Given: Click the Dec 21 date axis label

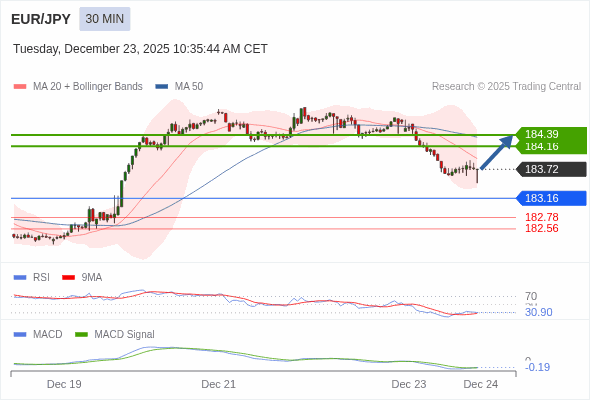Looking at the screenshot, I should point(219,384).
